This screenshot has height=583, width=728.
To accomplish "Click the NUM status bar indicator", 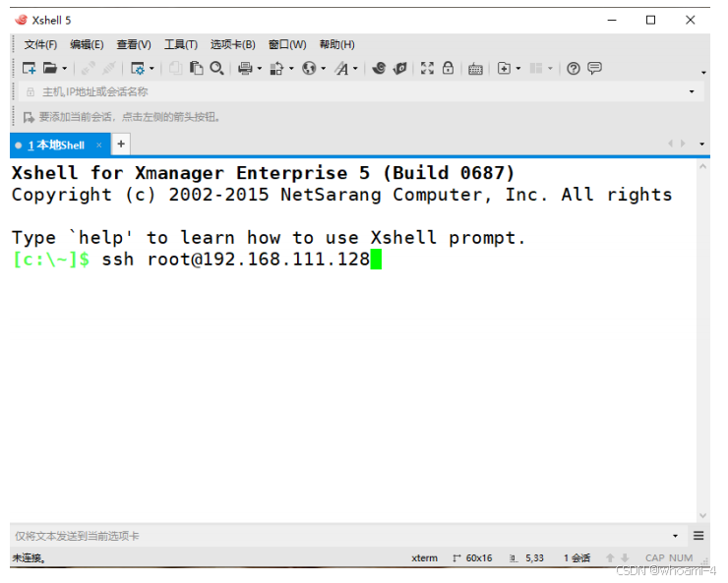I will [x=681, y=558].
